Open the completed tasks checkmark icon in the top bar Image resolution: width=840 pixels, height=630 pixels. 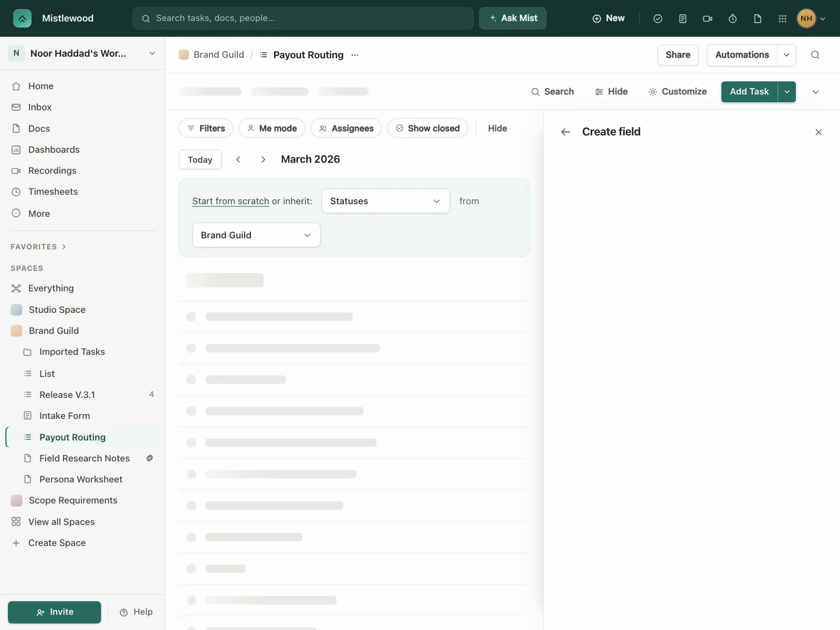pos(658,18)
